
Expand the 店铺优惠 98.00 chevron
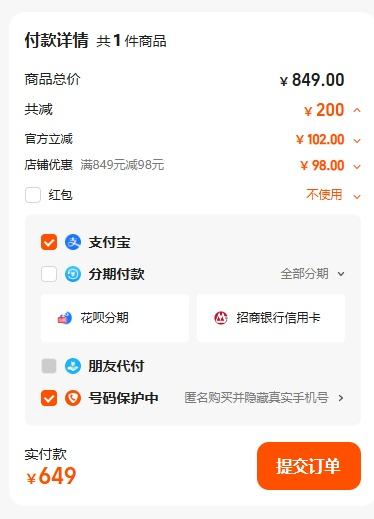pyautogui.click(x=357, y=166)
